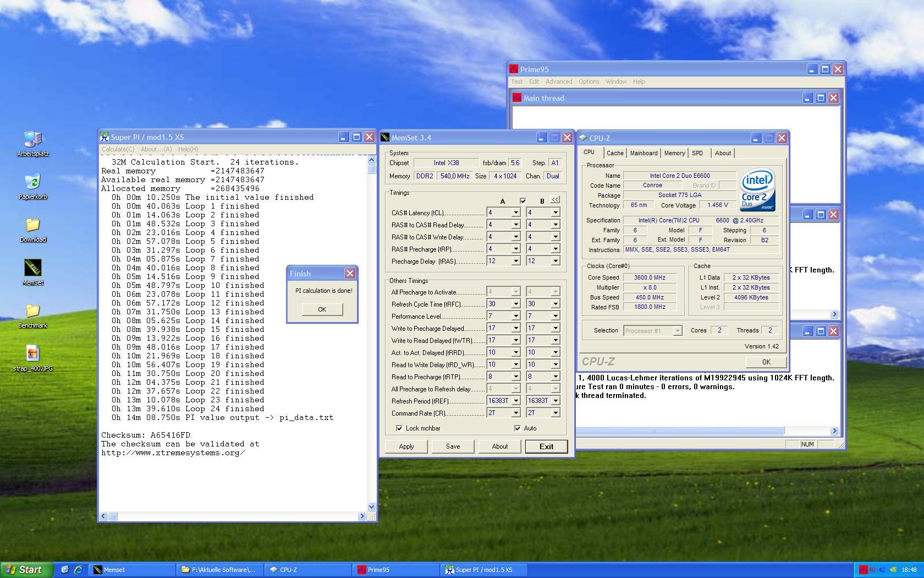Image resolution: width=924 pixels, height=578 pixels.
Task: Open RAS# to CAS# Read Delay A dropdown
Action: coord(516,225)
